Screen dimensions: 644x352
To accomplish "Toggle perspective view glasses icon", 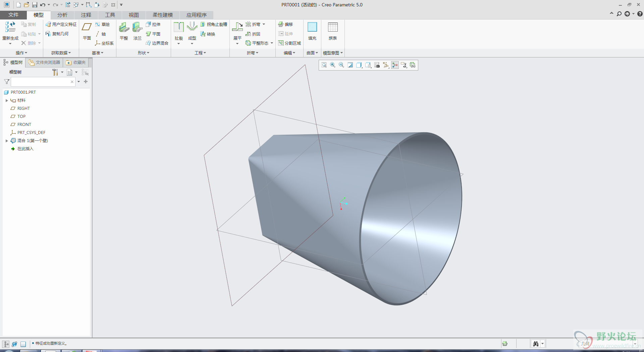I will coord(413,65).
